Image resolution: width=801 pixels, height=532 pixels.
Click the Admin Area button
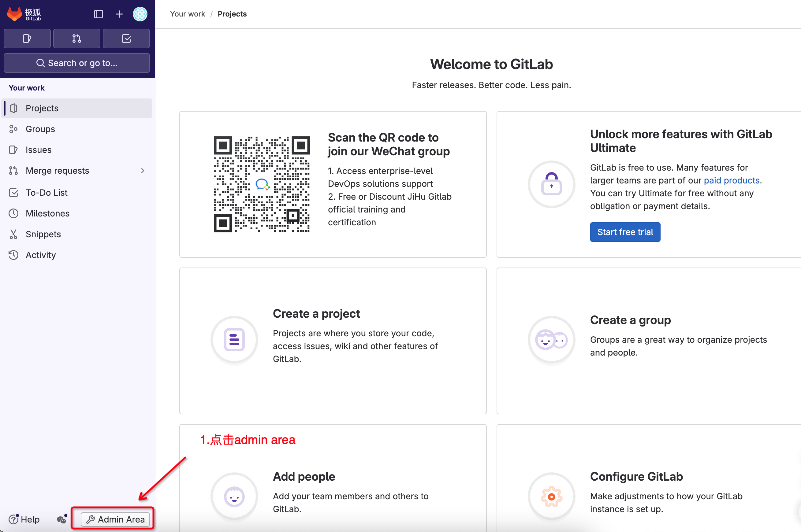[x=115, y=519]
